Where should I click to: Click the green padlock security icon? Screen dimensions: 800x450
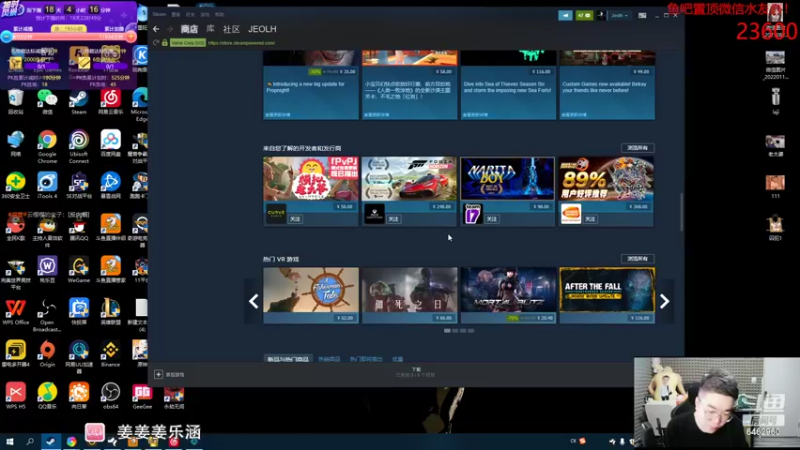pyautogui.click(x=165, y=43)
